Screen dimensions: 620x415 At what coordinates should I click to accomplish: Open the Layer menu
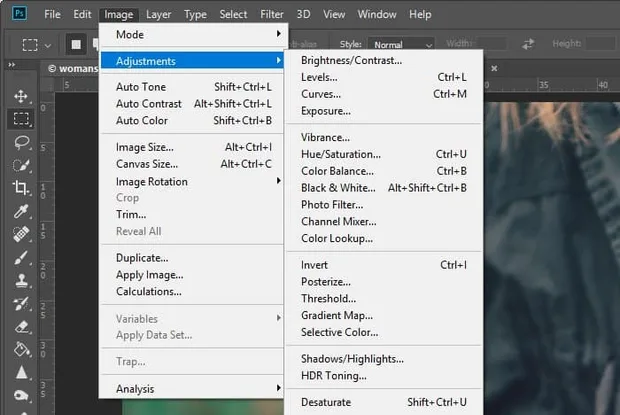tap(158, 15)
